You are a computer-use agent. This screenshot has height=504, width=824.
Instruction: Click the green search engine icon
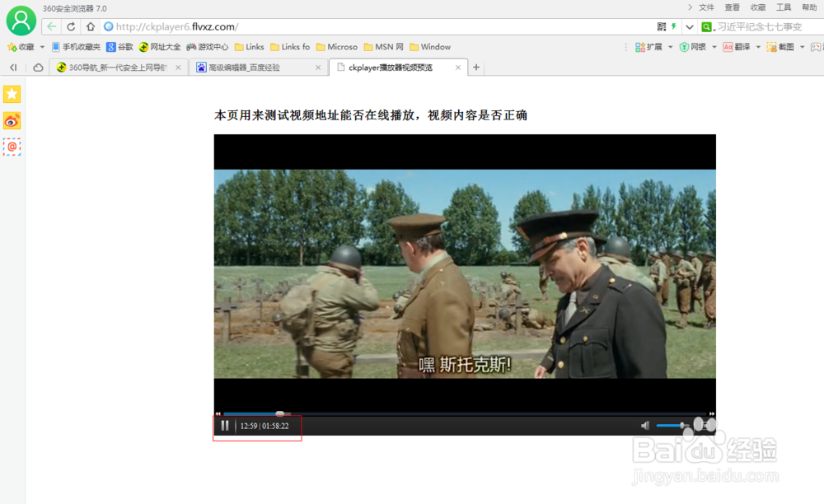tap(707, 27)
